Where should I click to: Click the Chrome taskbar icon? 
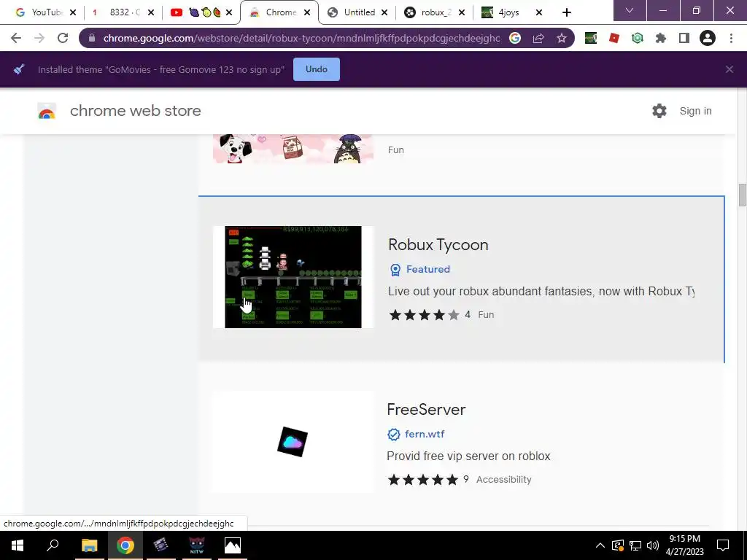(125, 545)
